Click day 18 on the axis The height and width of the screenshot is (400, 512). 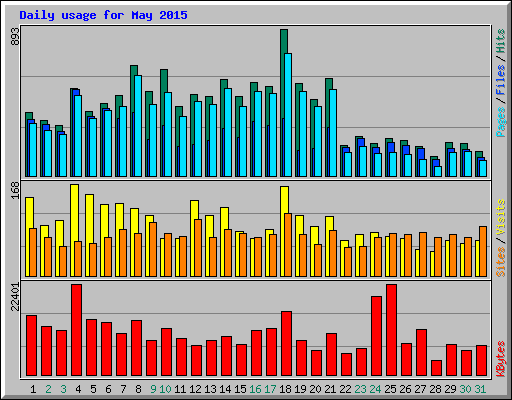tap(285, 389)
